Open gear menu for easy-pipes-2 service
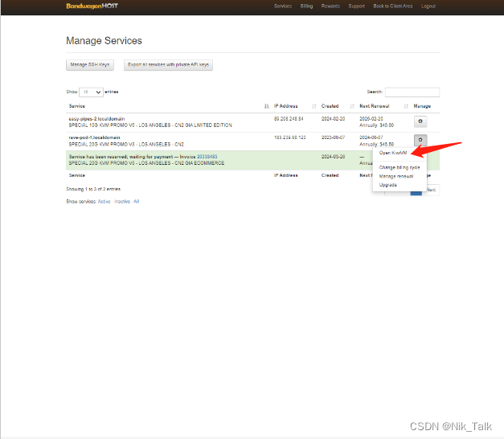The image size is (504, 439). [421, 121]
